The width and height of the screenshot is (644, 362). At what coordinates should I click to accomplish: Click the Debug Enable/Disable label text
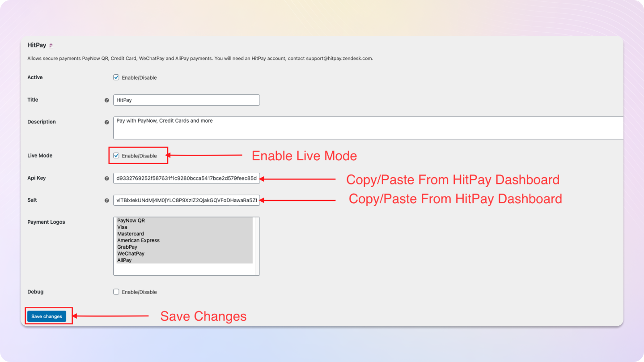pyautogui.click(x=139, y=292)
